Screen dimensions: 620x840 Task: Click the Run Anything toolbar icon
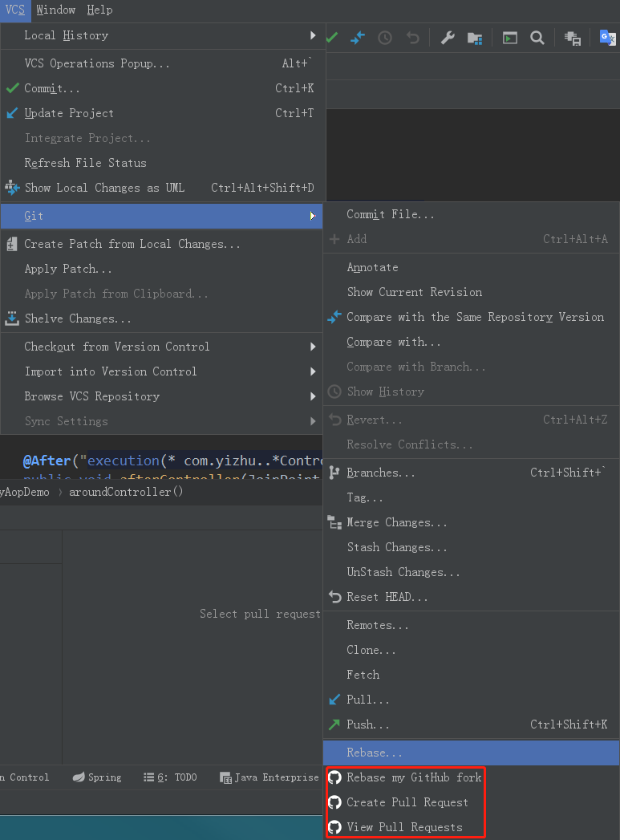pyautogui.click(x=509, y=38)
